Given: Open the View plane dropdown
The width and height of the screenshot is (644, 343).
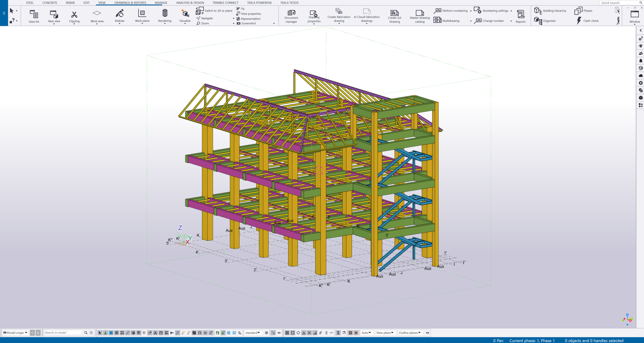Looking at the screenshot, I should [385, 333].
